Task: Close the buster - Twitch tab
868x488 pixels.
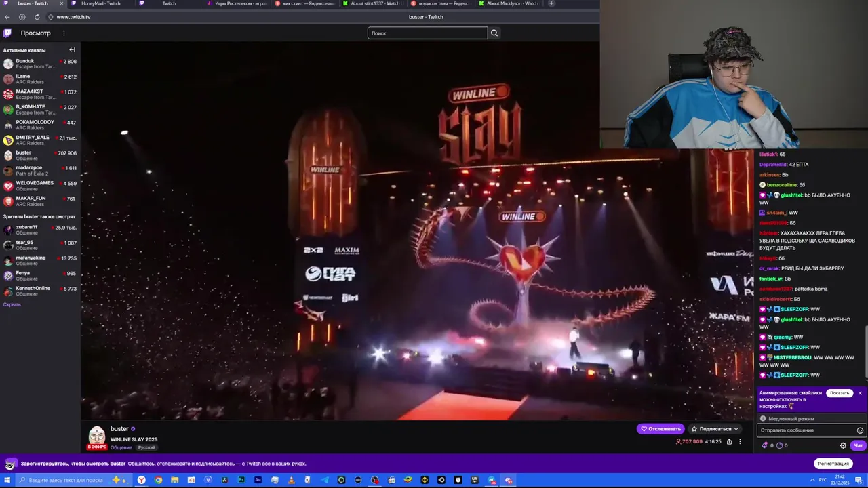Action: click(62, 3)
